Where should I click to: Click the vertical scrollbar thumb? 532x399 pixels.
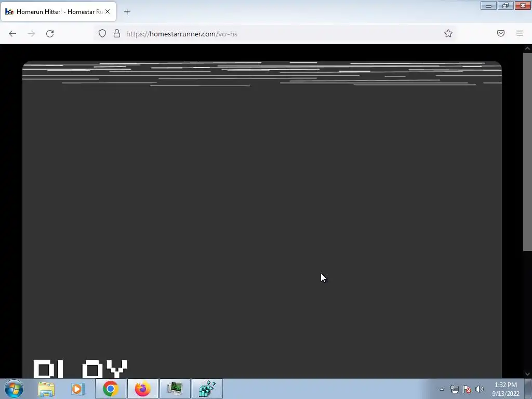(x=527, y=152)
